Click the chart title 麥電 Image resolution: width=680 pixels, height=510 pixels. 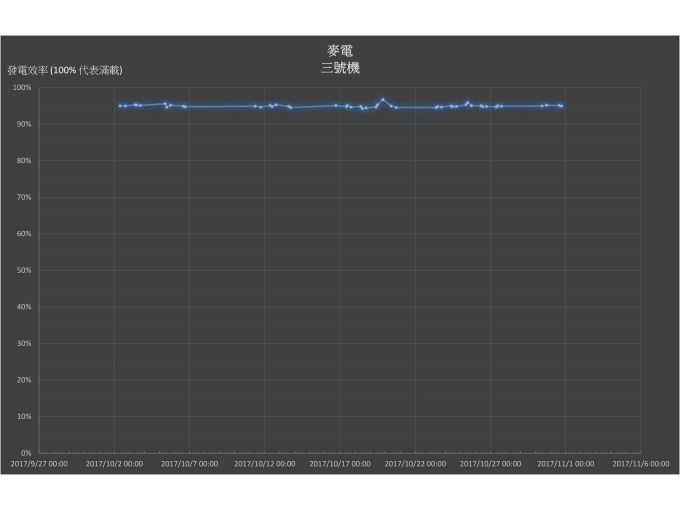tap(340, 51)
